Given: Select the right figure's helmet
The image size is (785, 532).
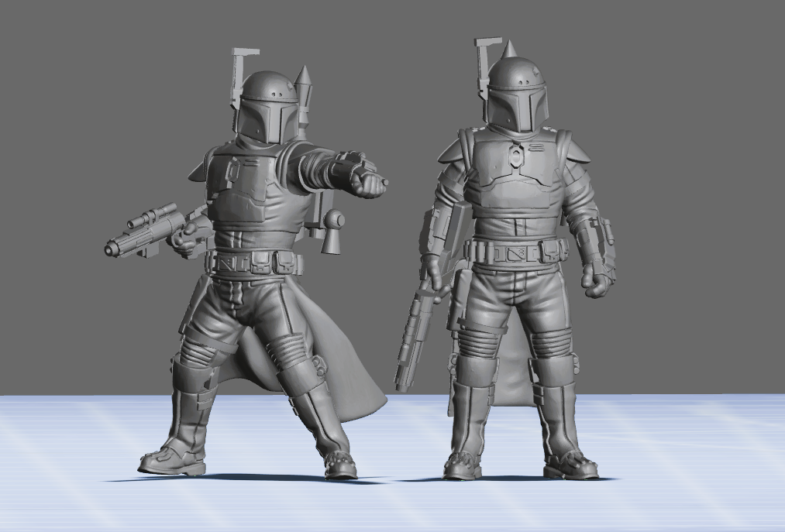Looking at the screenshot, I should pyautogui.click(x=517, y=94).
